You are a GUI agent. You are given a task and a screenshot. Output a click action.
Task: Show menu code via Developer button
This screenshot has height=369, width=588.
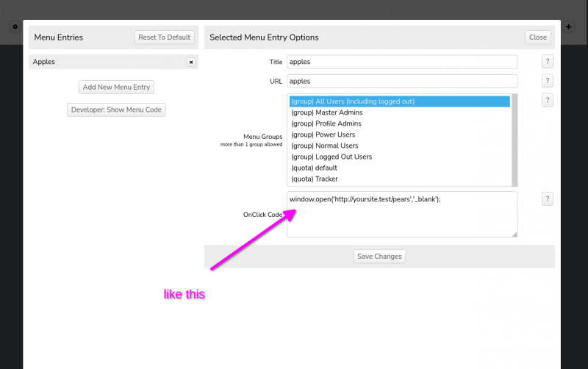point(116,110)
